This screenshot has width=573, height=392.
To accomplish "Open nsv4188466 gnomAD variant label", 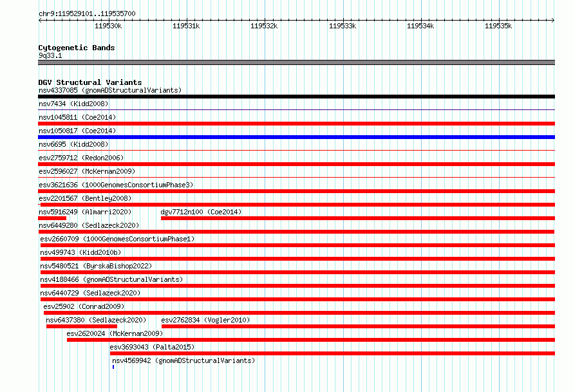I will pos(111,279).
